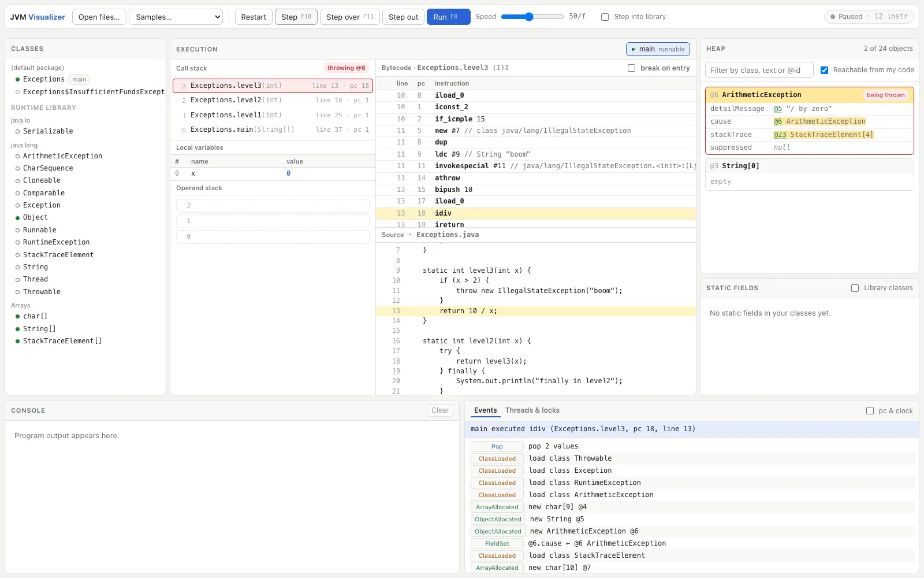Select main runnable thread chip

[x=658, y=49]
